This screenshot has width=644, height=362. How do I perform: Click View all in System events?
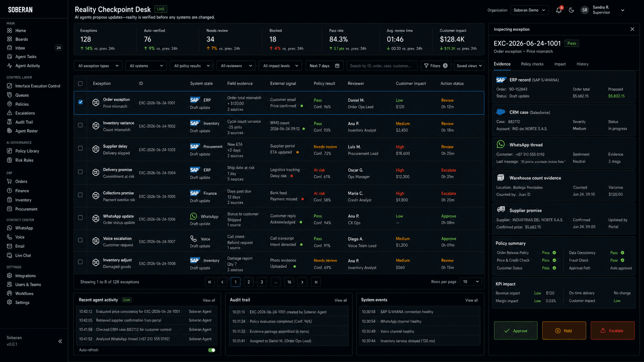coord(471,300)
